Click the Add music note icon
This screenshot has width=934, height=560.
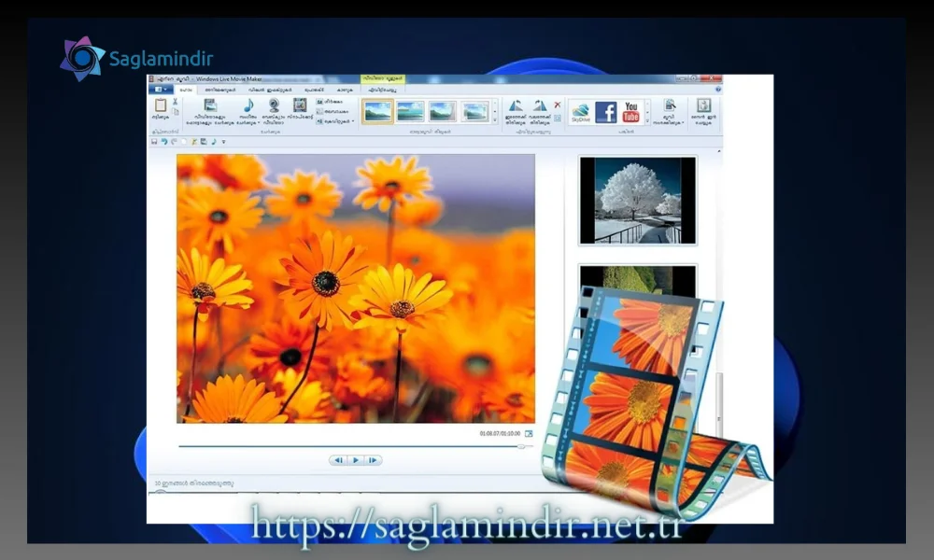[x=248, y=105]
